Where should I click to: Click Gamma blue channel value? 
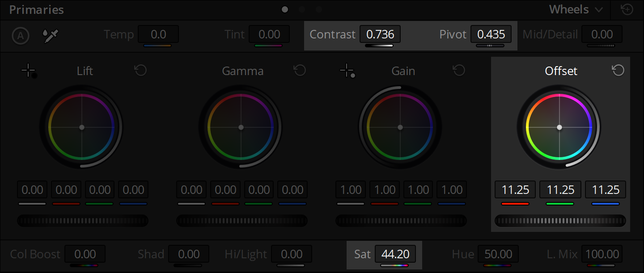tap(292, 190)
